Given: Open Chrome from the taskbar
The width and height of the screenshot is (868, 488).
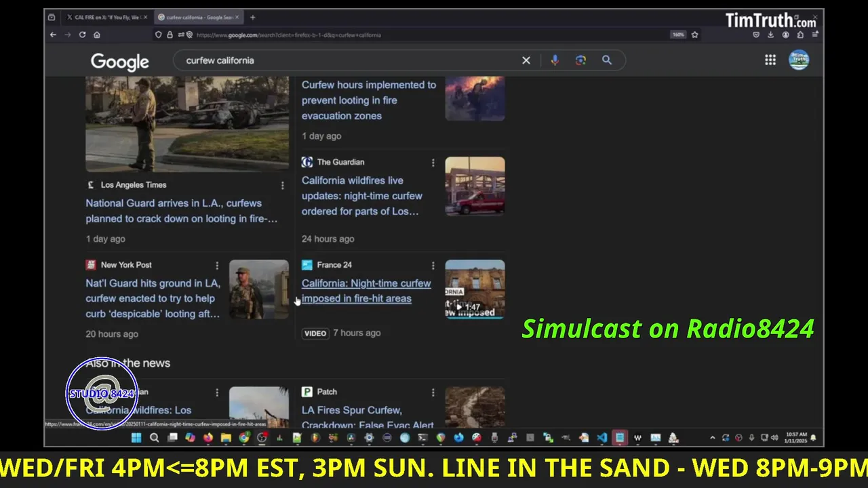Looking at the screenshot, I should pyautogui.click(x=243, y=438).
